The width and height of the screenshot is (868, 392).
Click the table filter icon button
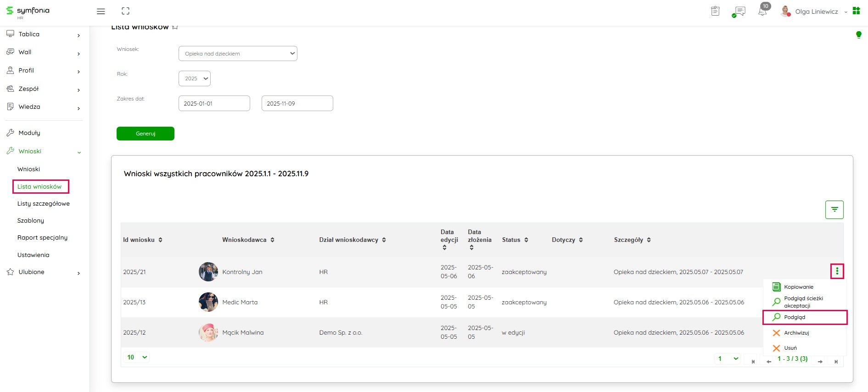click(834, 210)
